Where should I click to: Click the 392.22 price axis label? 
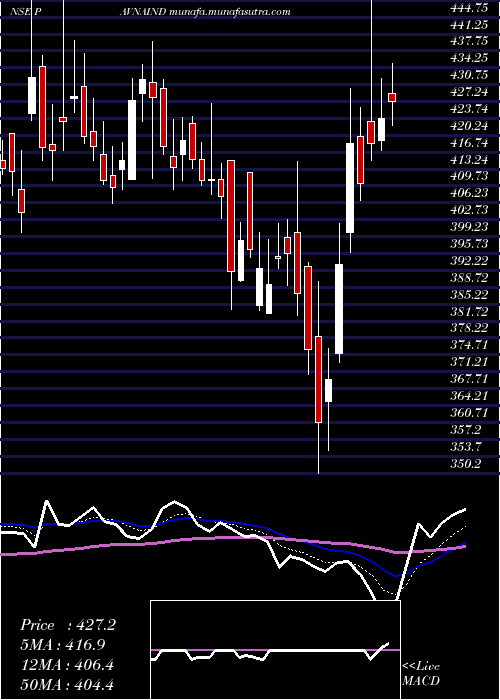[470, 261]
